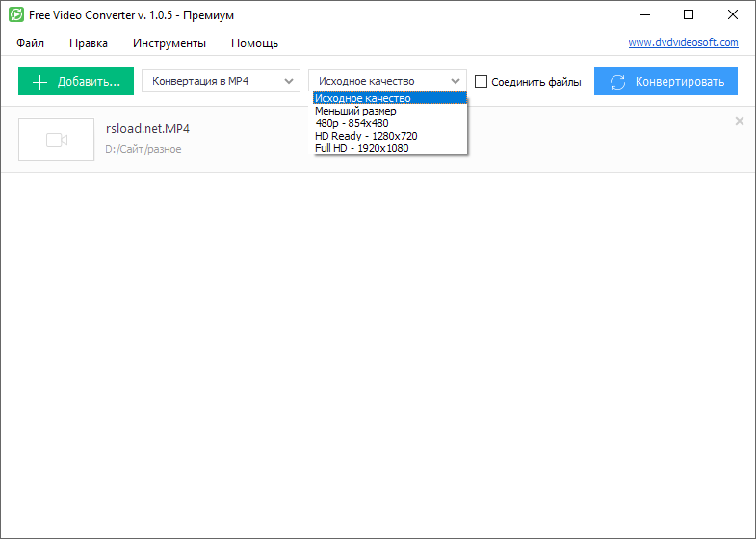Open the Правка menu

pos(89,43)
